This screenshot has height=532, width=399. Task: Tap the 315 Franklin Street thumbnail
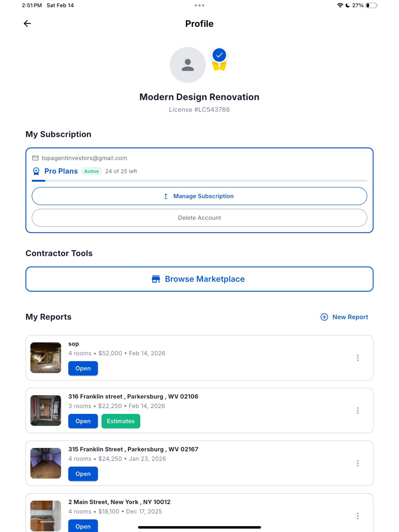pos(46,463)
